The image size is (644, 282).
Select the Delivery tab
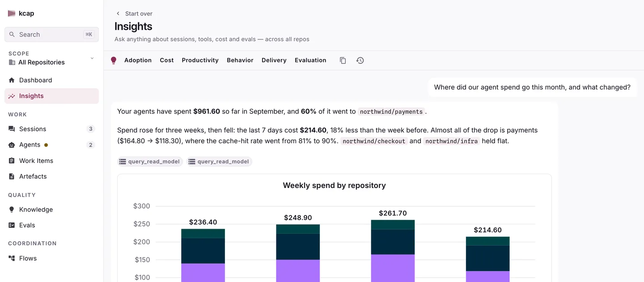tap(274, 60)
